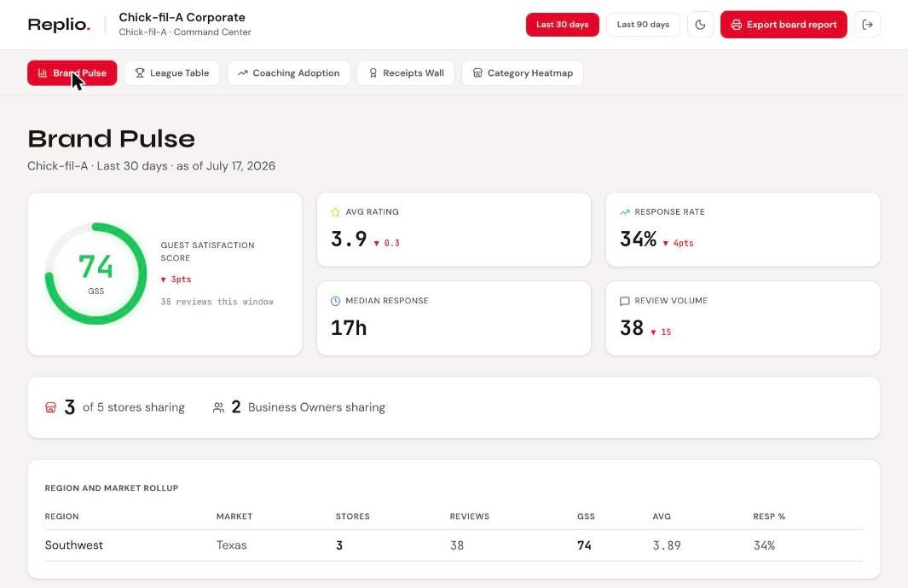Click 'Business Owners sharing' text

click(x=317, y=407)
